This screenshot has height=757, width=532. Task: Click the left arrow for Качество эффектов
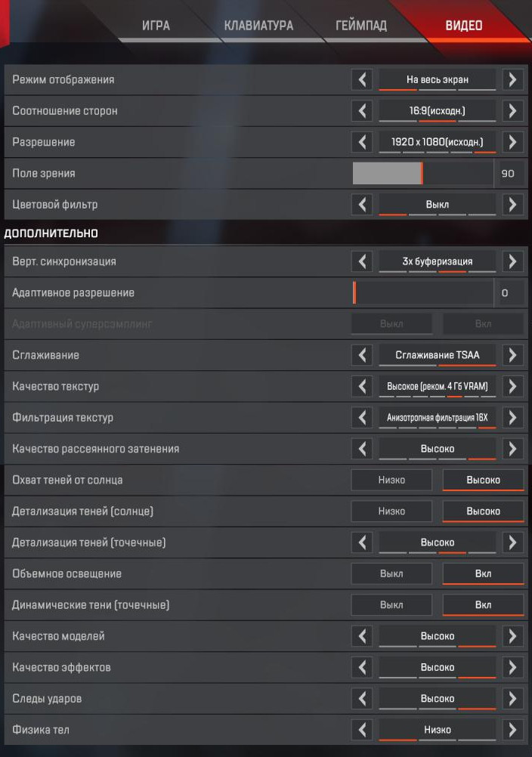click(361, 667)
